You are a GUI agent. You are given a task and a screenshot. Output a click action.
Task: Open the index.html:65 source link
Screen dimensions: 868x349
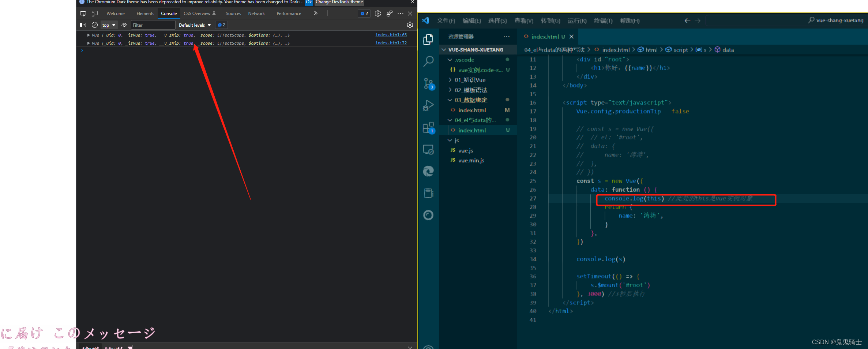(391, 35)
